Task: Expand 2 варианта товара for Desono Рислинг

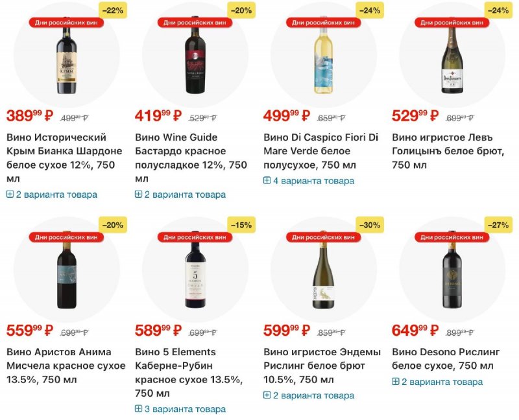Action: [442, 382]
